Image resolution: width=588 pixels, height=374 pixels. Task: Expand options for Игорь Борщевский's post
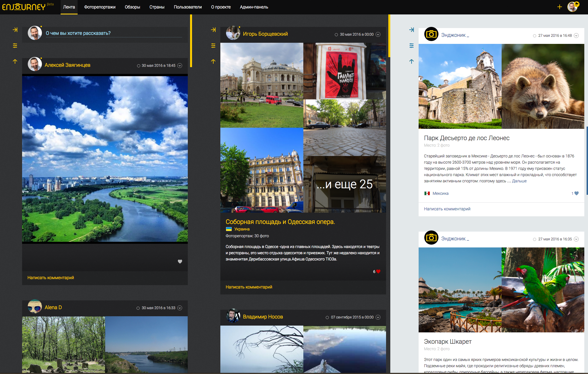(x=378, y=35)
